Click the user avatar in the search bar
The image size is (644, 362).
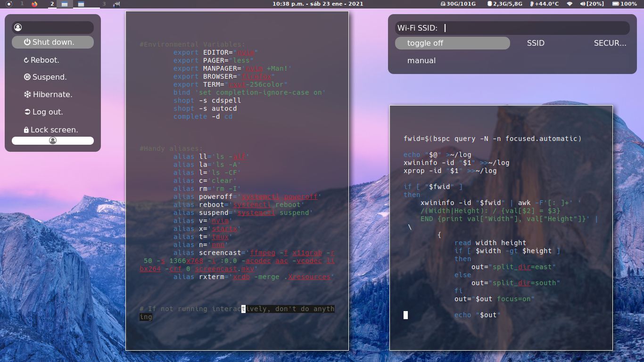point(18,27)
